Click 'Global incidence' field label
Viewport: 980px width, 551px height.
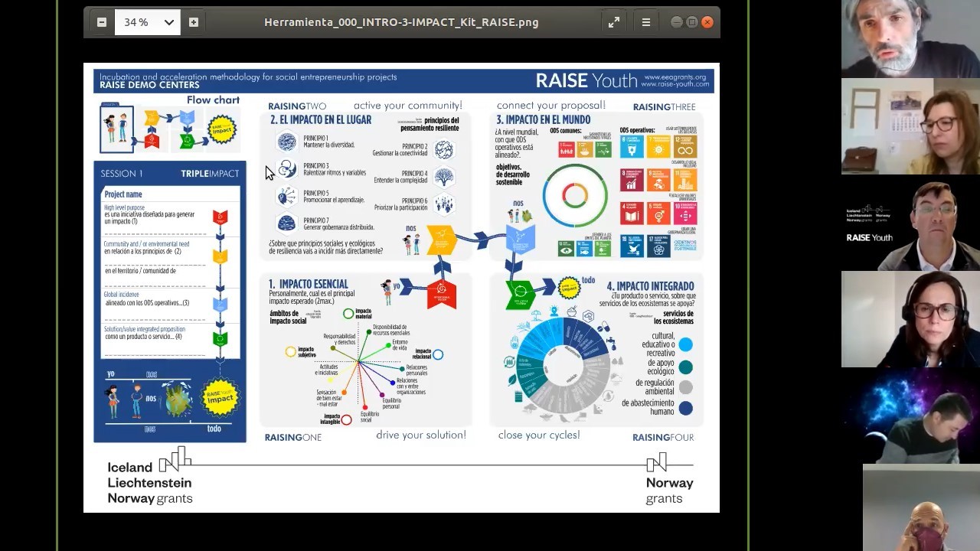(x=122, y=295)
